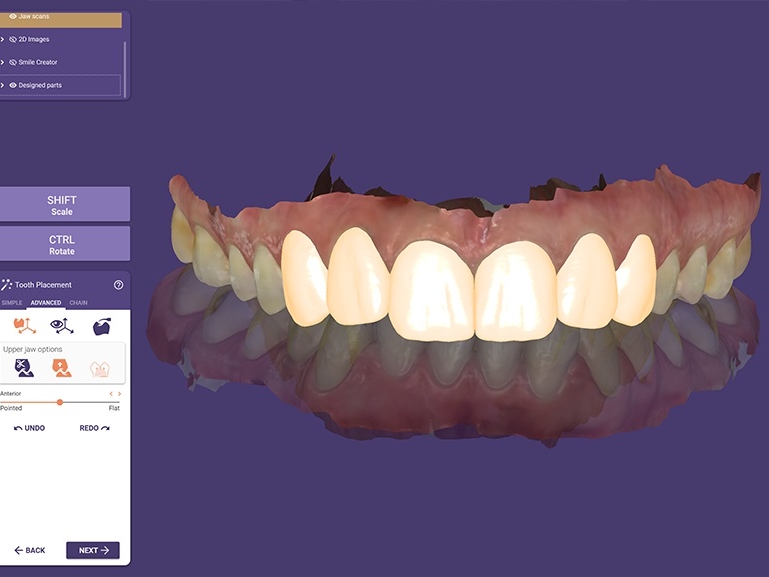Click the eye with axes view icon
This screenshot has height=577, width=769.
tap(62, 326)
